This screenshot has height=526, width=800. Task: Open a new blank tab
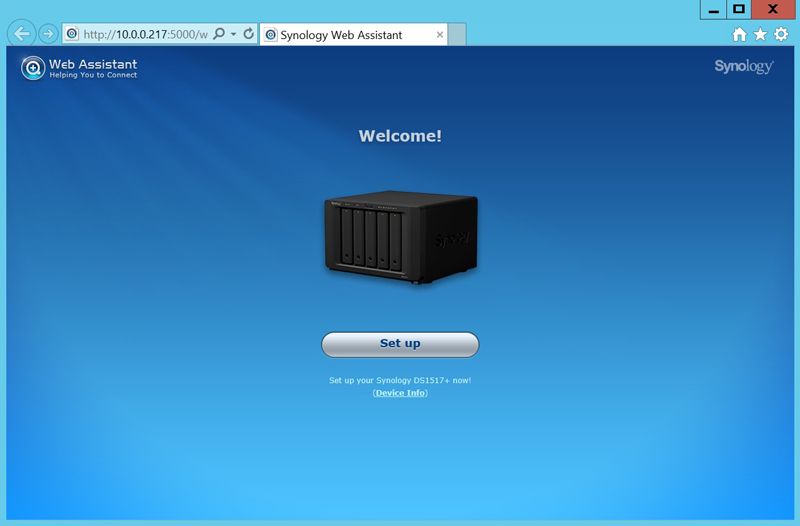coord(457,35)
